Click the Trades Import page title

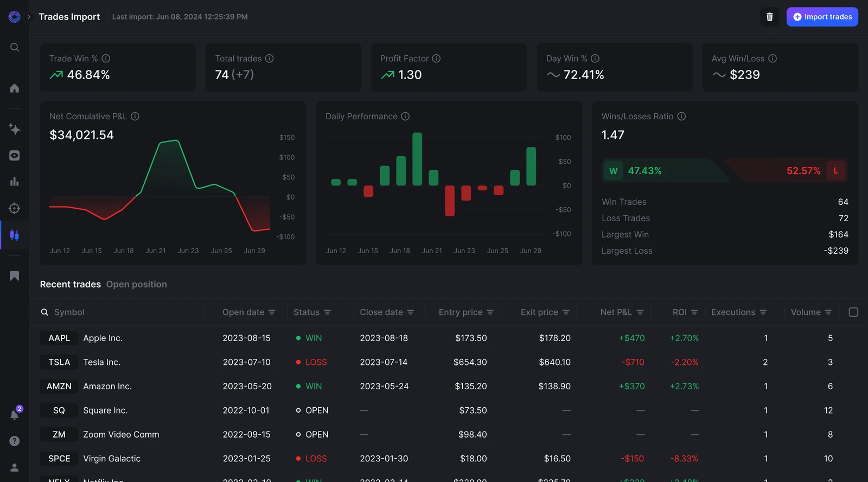tap(69, 17)
